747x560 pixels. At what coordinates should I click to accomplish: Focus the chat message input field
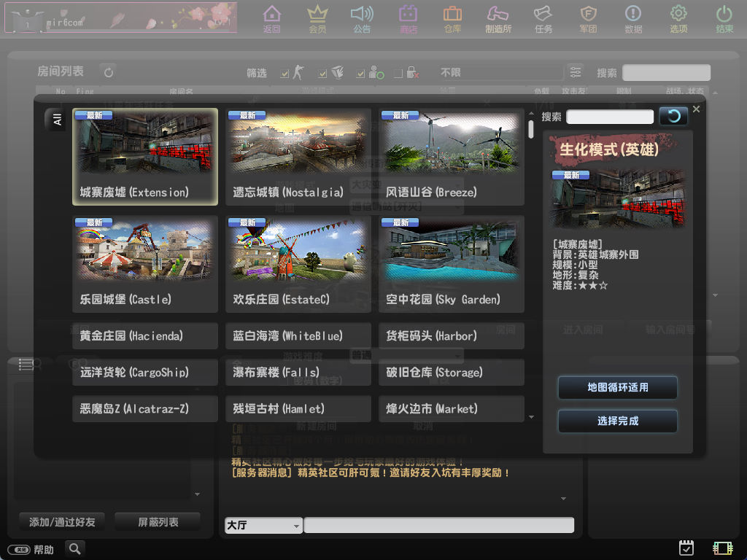click(438, 525)
